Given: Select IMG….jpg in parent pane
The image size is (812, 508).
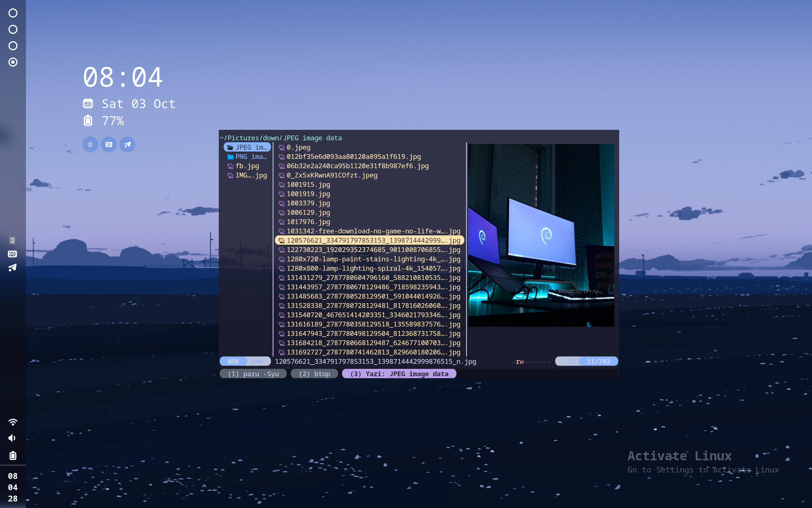Looking at the screenshot, I should pos(247,175).
